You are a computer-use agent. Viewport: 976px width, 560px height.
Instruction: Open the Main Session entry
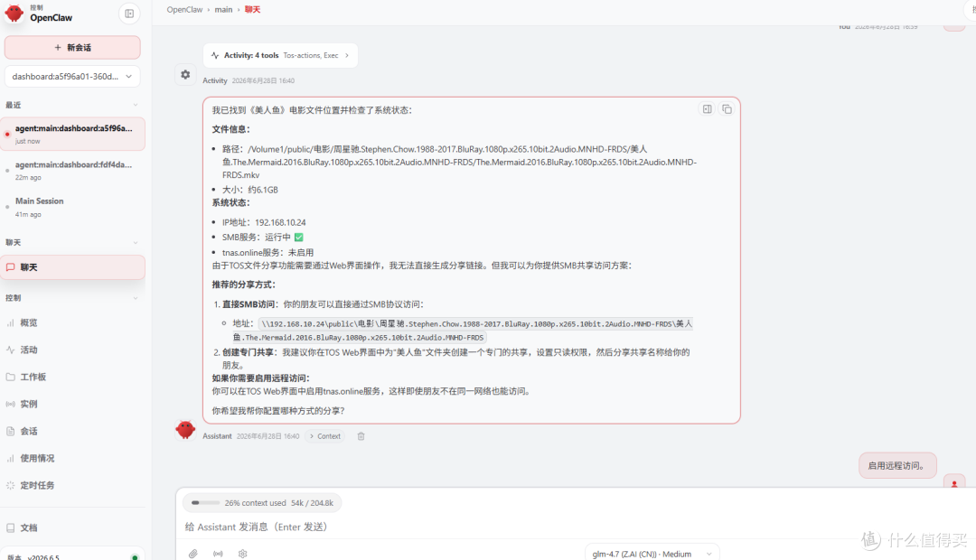click(73, 207)
